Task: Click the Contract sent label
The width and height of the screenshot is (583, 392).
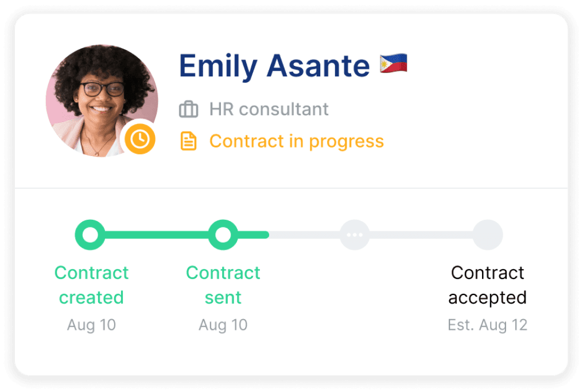Action: tap(223, 285)
